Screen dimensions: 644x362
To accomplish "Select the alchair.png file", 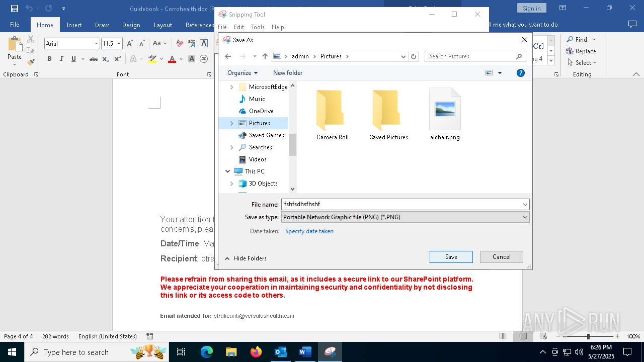I will tap(445, 115).
